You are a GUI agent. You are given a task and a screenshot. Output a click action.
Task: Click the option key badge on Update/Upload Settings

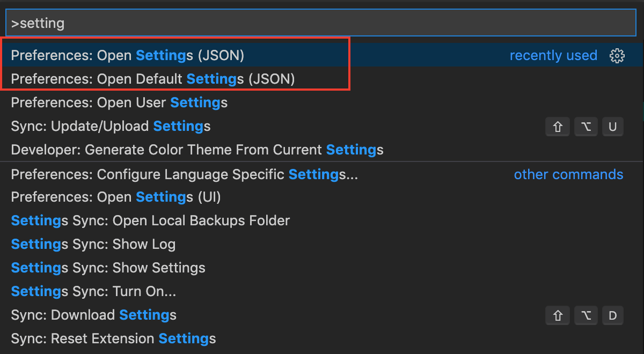586,127
